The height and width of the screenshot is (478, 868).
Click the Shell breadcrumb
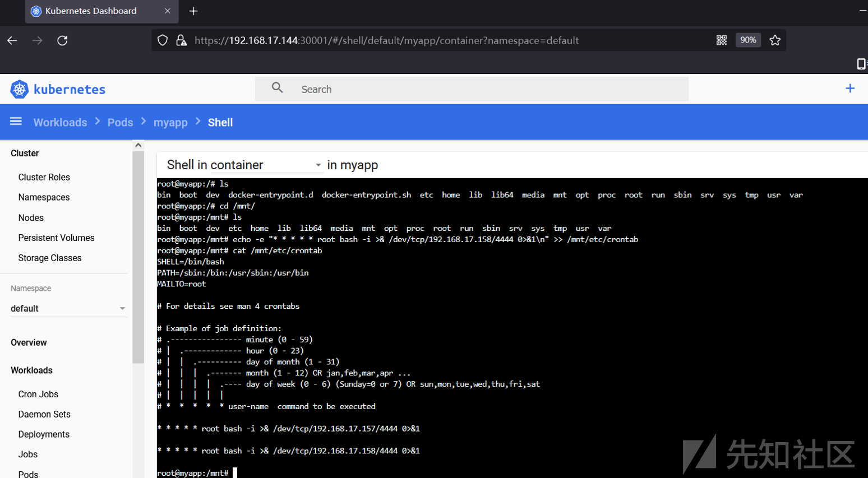point(220,122)
